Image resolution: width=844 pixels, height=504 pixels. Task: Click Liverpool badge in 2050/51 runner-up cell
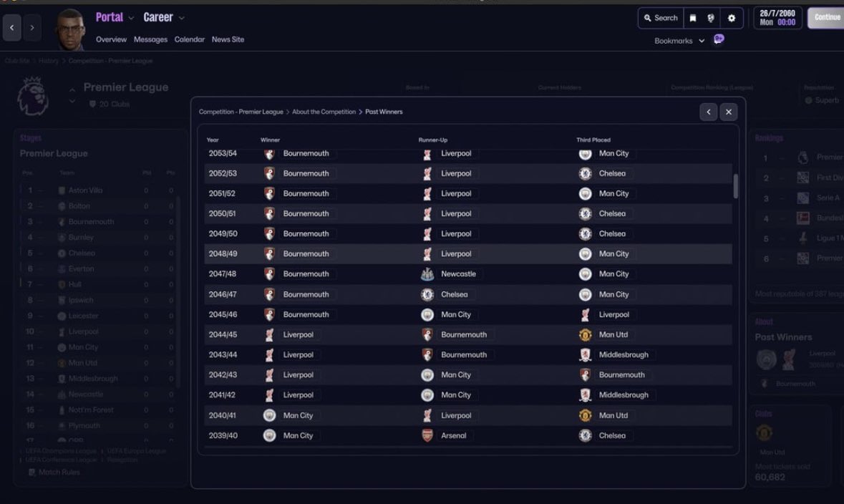[427, 214]
